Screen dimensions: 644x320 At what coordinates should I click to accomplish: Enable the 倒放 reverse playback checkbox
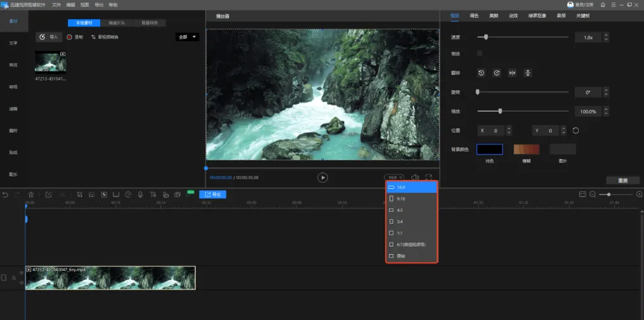[x=480, y=53]
